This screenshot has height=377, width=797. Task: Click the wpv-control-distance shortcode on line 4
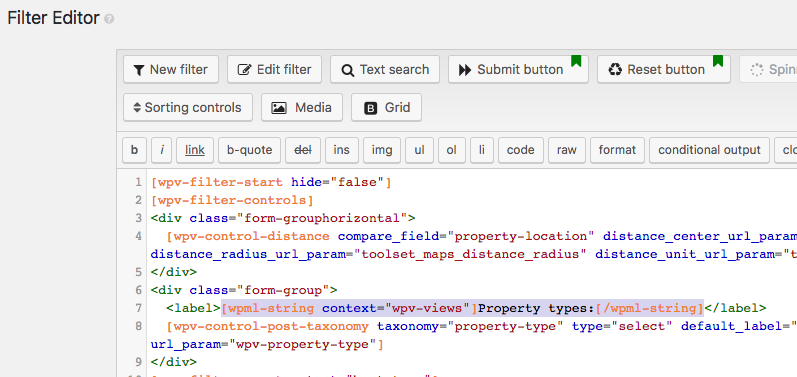[x=248, y=236]
